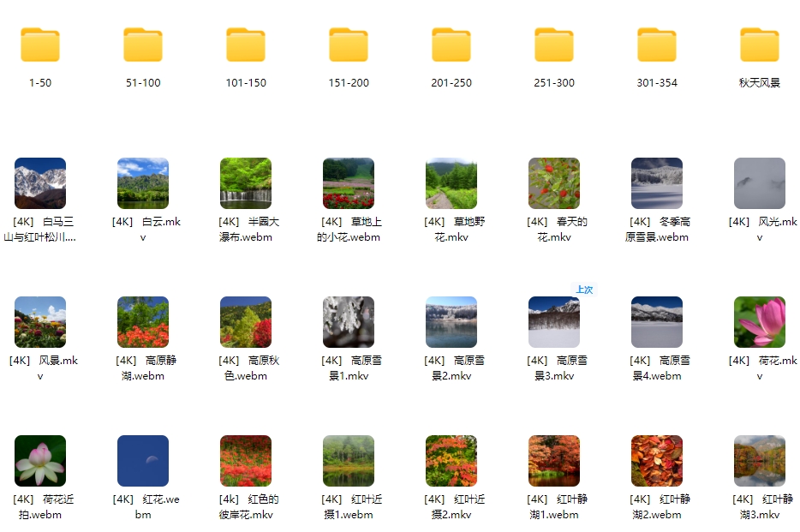
Task: Select the 春天的花.mkv thumbnail
Action: pos(554,183)
